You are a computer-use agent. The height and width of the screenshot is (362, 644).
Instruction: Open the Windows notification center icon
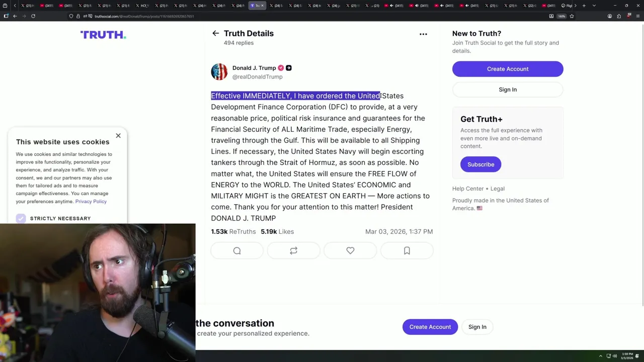[637, 356]
